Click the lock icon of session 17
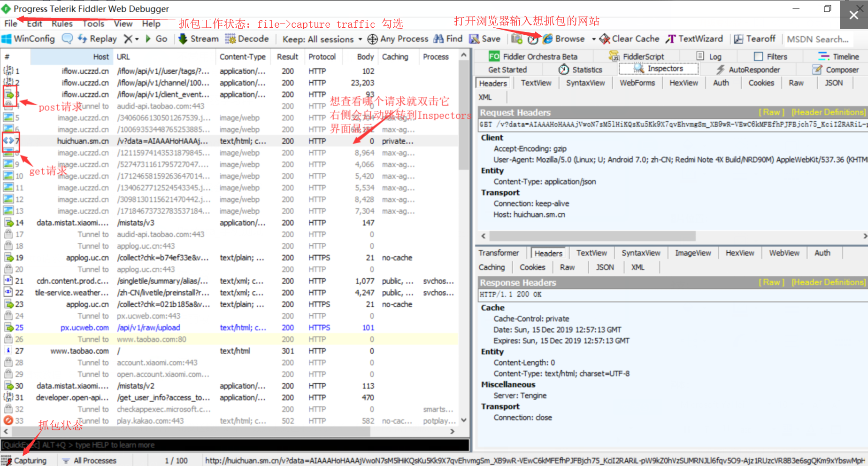Image resolution: width=868 pixels, height=466 pixels. coord(8,234)
